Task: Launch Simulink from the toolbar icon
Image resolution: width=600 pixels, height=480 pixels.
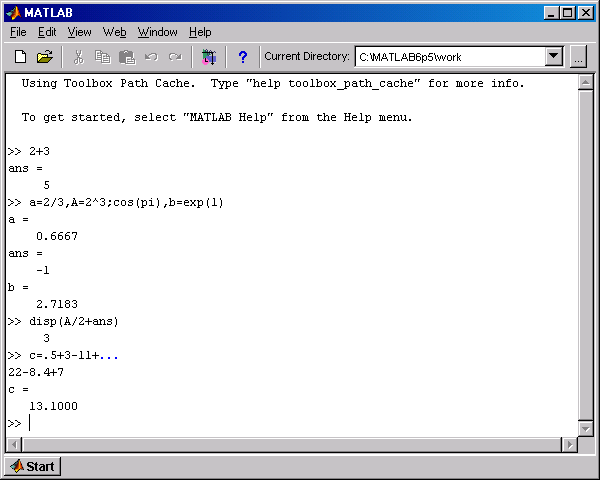Action: click(x=209, y=57)
